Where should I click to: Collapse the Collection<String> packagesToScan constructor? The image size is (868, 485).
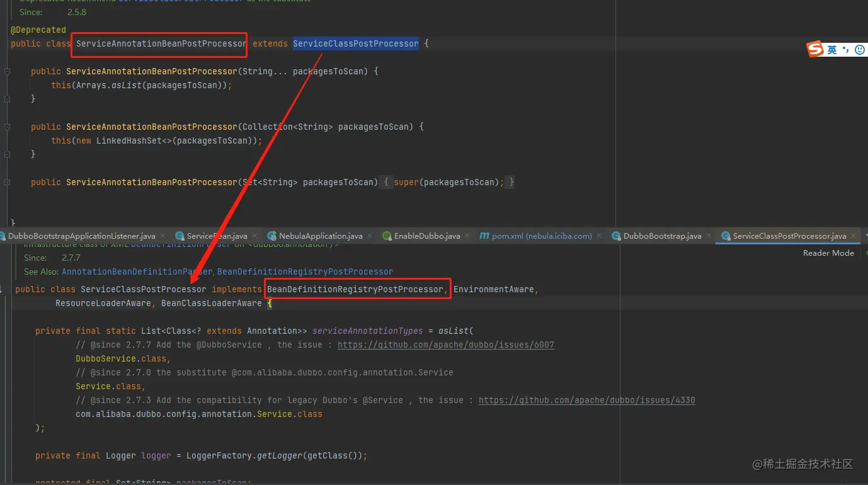point(7,127)
